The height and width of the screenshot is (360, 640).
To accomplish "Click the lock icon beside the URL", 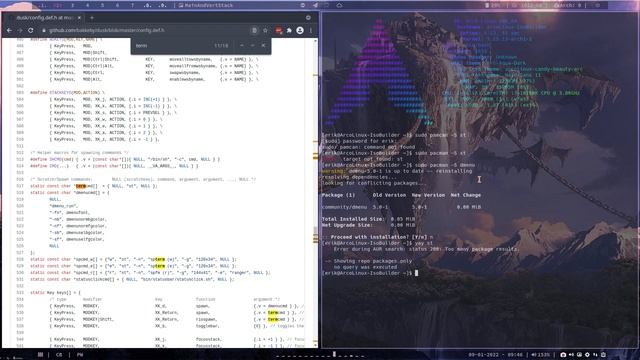I will 44,31.
